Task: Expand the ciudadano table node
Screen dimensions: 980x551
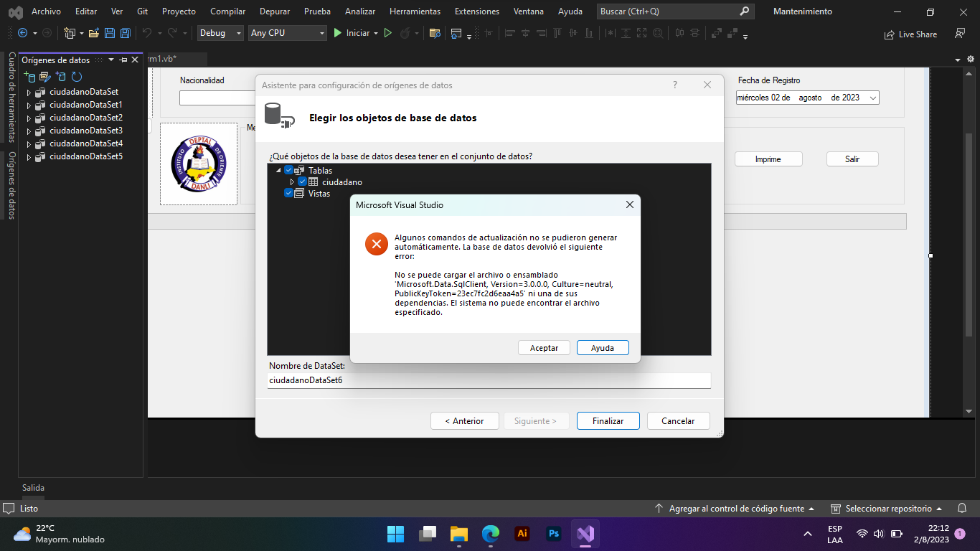Action: tap(292, 182)
